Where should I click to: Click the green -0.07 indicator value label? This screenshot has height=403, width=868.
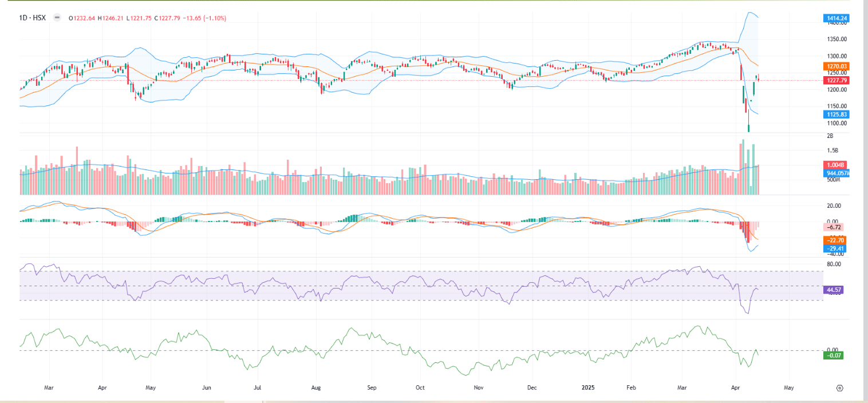[833, 355]
